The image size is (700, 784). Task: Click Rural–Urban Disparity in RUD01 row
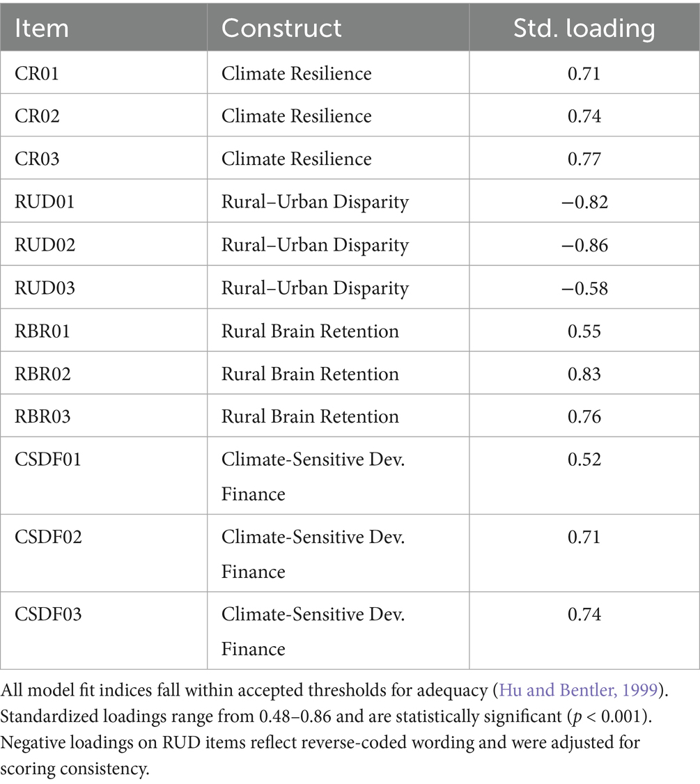tap(315, 202)
